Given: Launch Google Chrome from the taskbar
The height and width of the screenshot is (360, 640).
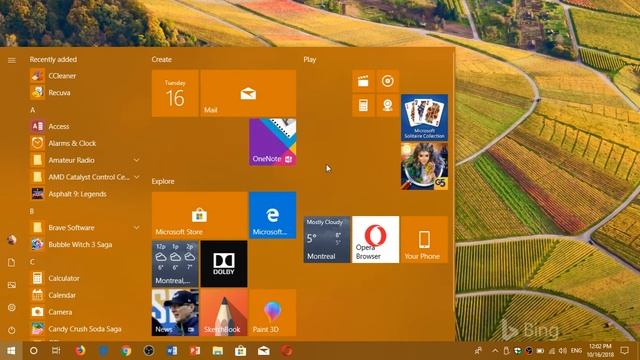Looking at the screenshot, I should click(x=126, y=351).
